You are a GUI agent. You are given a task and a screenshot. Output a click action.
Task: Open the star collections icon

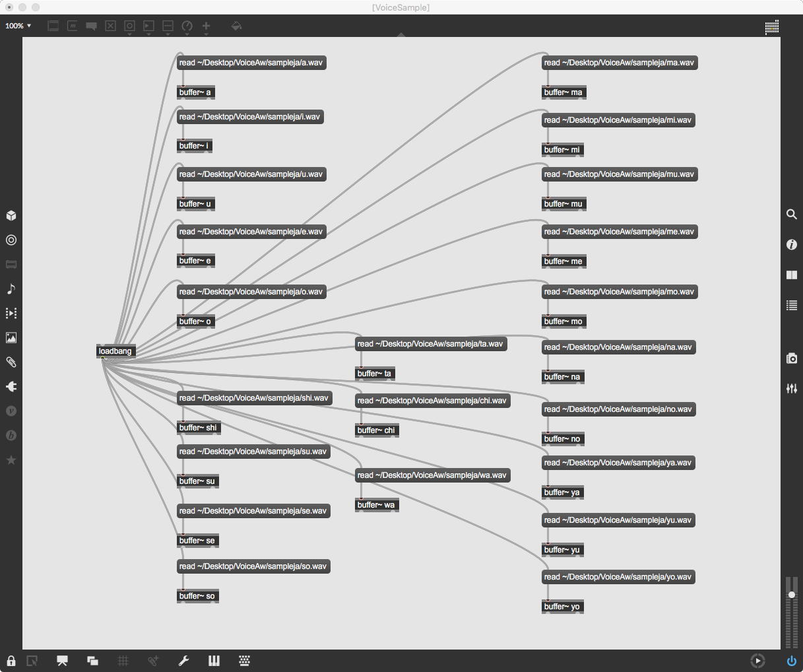point(11,460)
